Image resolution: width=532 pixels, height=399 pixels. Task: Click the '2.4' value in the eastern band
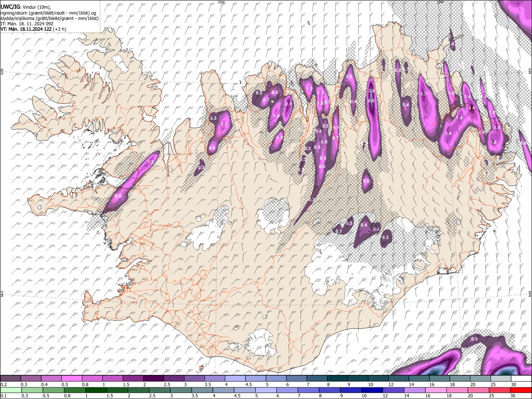pos(472,108)
